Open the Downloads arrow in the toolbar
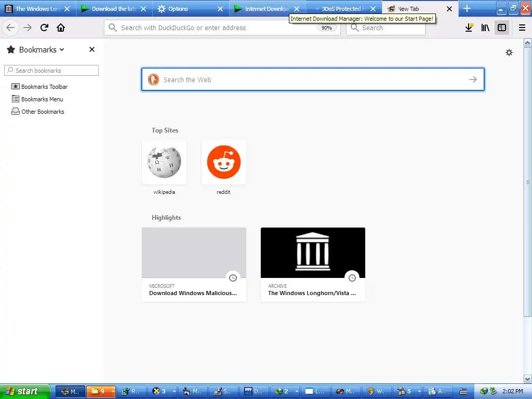The height and width of the screenshot is (399, 532). coord(469,28)
